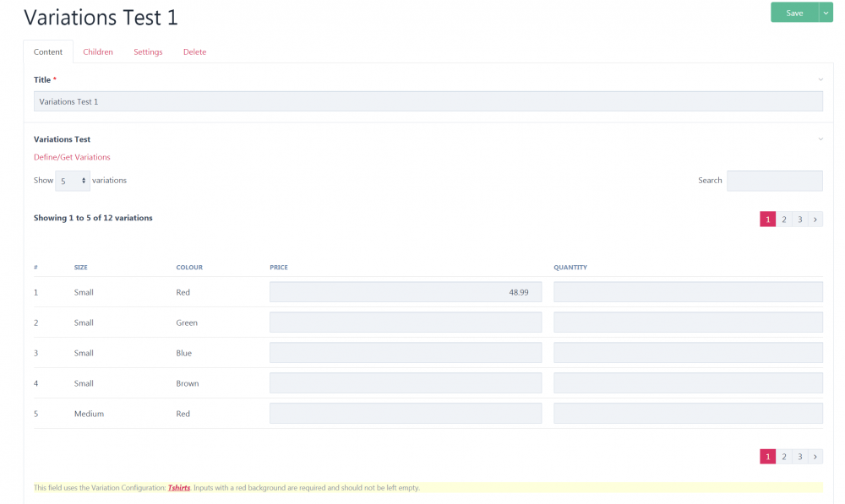Viewport: 845px width, 504px height.
Task: Click next page arrow in top pagination
Action: [815, 219]
